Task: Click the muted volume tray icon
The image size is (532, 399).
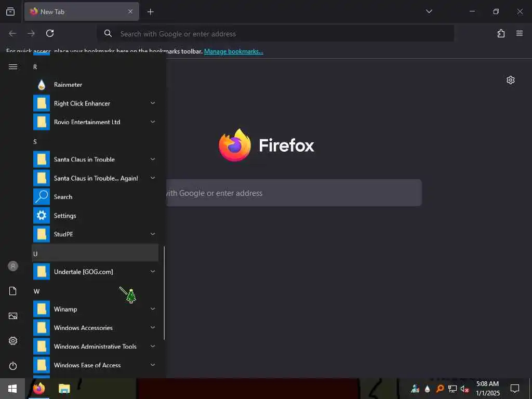Action: click(x=465, y=389)
